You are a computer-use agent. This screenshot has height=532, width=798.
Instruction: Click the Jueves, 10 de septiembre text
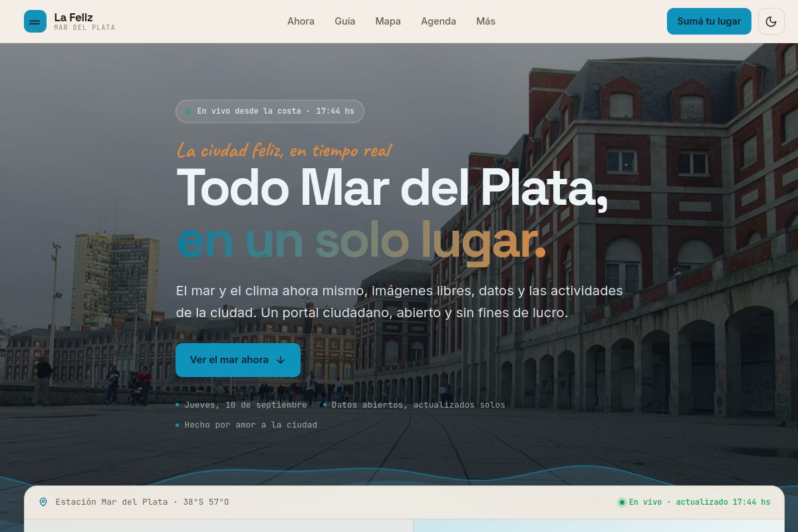[x=245, y=405]
